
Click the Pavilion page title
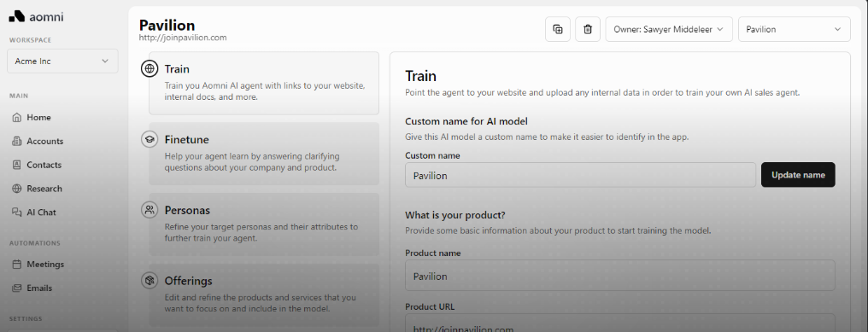(x=167, y=25)
